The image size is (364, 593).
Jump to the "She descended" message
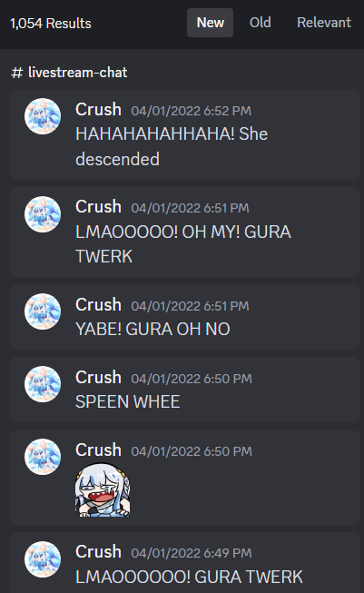(x=185, y=134)
